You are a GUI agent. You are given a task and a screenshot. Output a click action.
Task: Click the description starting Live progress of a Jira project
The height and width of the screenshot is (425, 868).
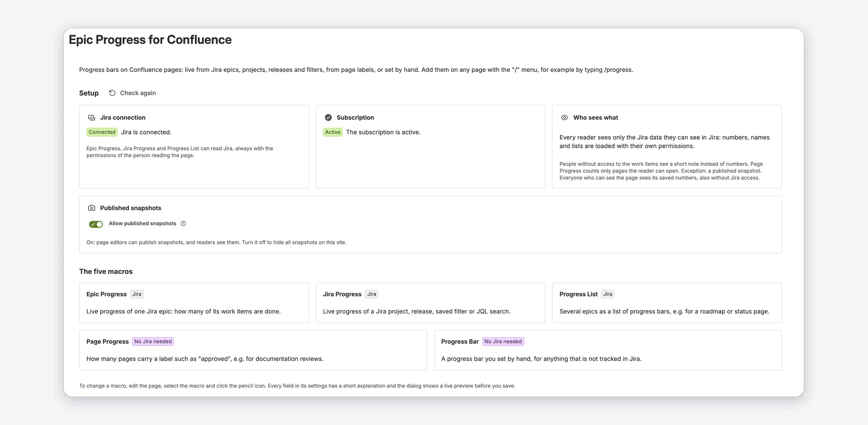[x=417, y=312]
